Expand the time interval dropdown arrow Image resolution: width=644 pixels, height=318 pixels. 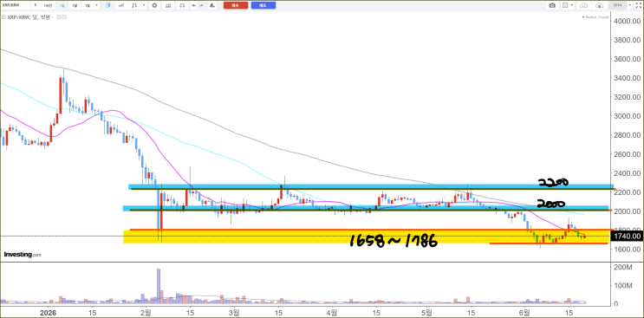pyautogui.click(x=96, y=5)
